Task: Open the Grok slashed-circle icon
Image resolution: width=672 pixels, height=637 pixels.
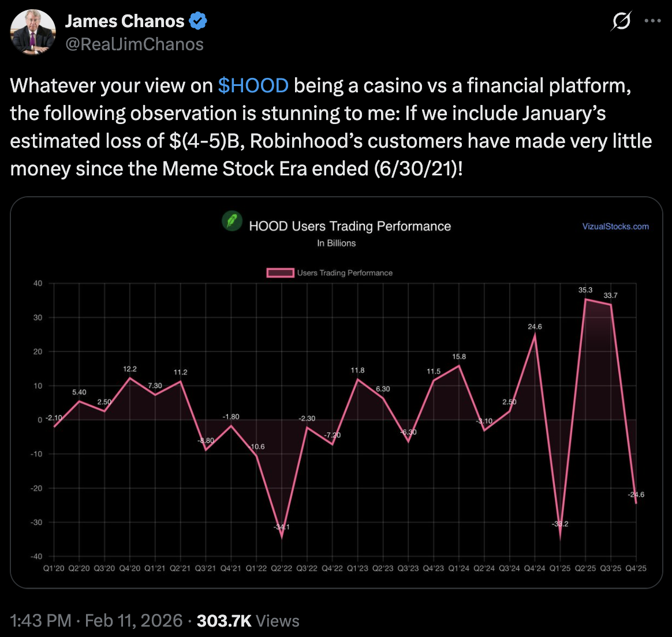Action: (621, 21)
